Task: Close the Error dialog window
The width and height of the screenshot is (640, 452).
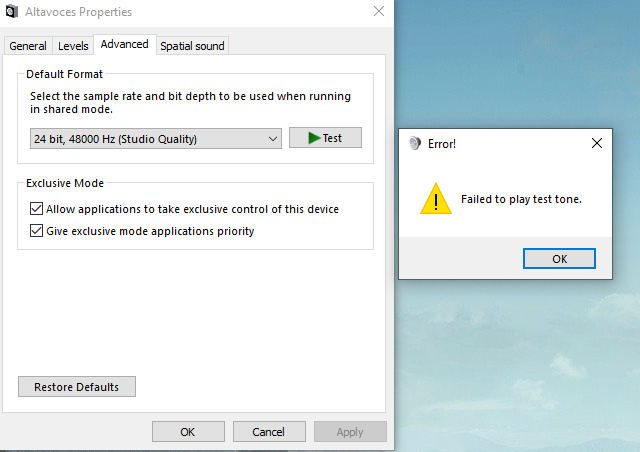Action: (x=597, y=143)
